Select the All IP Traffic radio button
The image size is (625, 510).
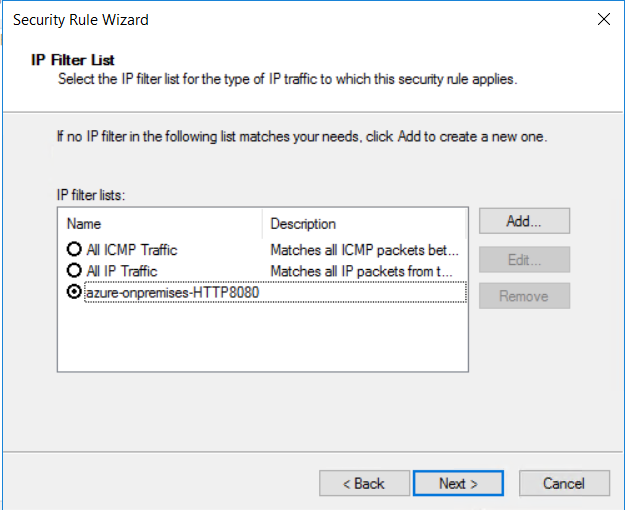point(74,271)
